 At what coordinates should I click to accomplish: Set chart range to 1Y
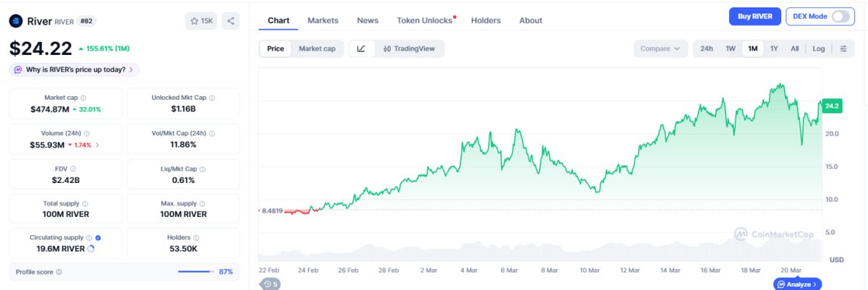(x=775, y=48)
